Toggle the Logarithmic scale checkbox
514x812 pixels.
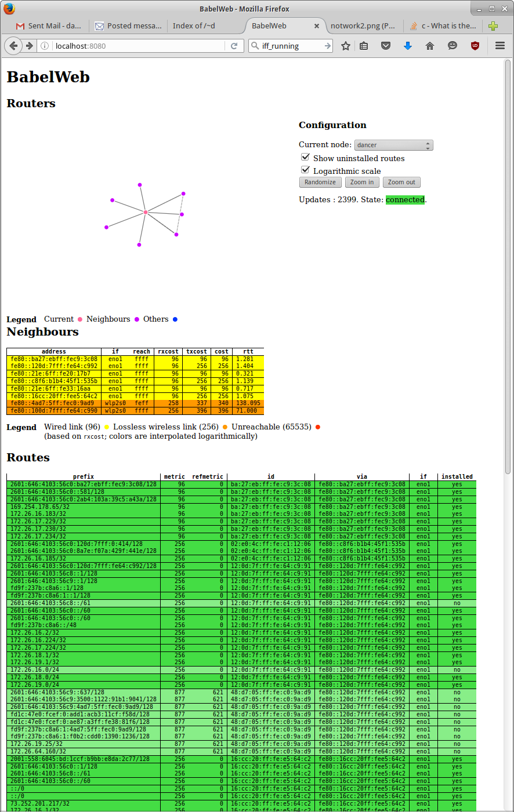tap(305, 170)
